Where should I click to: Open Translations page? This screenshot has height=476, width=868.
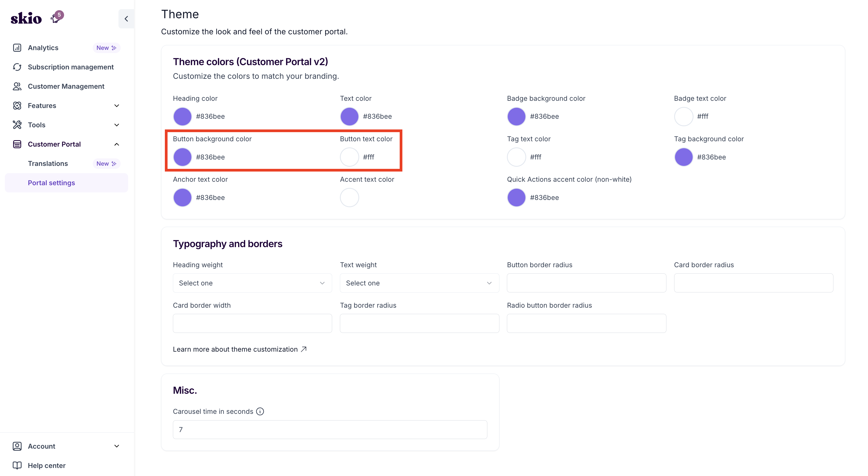(x=48, y=163)
